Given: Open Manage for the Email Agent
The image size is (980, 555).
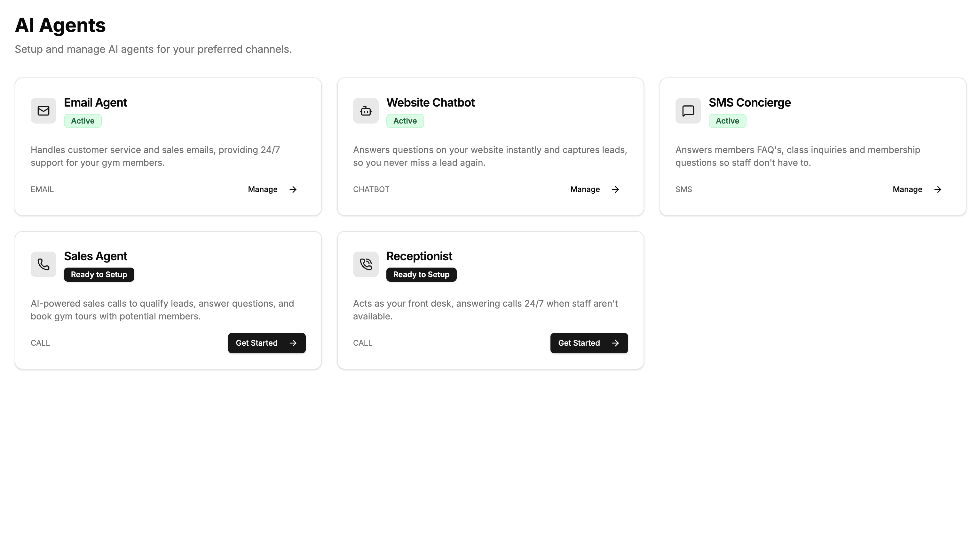Looking at the screenshot, I should click(x=262, y=189).
